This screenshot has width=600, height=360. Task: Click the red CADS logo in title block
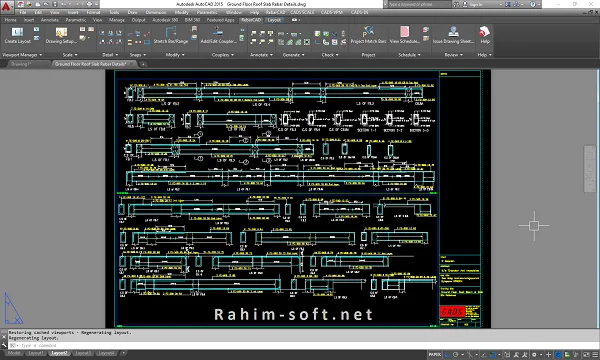point(452,311)
